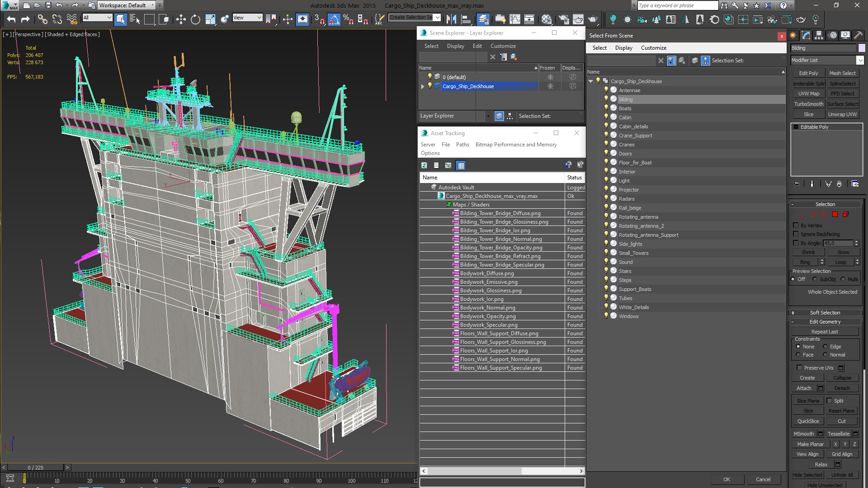Open the selection filter All dropdown
Image resolution: width=868 pixels, height=488 pixels.
[x=97, y=18]
